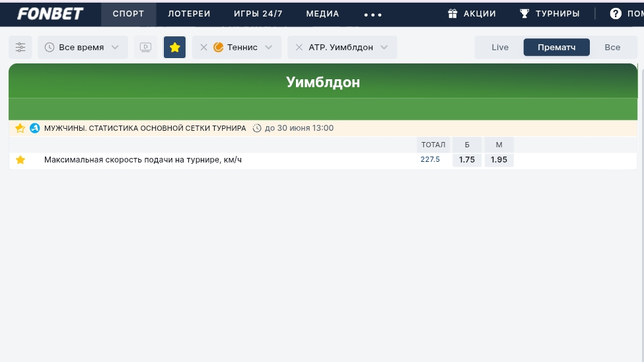This screenshot has width=644, height=362.
Task: Expand the ATP. Уимблдон dropdown chevron
Action: pyautogui.click(x=384, y=48)
